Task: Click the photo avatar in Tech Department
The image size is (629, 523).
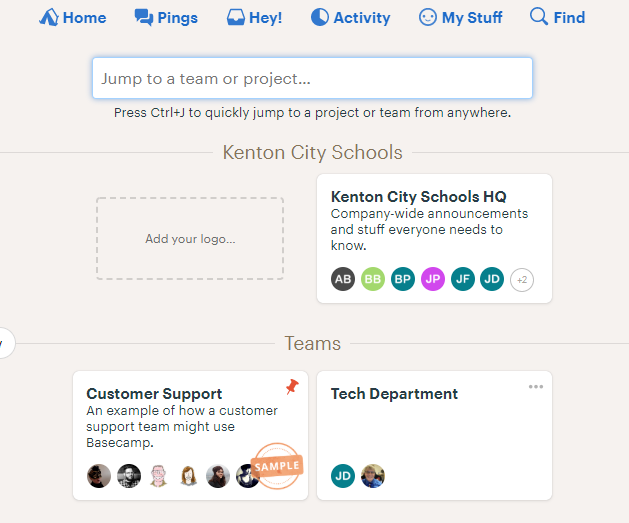Action: pos(373,476)
